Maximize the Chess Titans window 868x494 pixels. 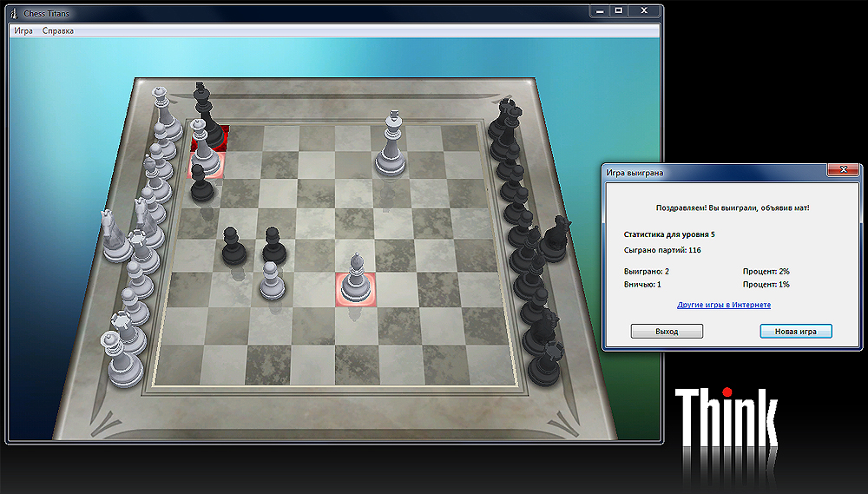[619, 10]
